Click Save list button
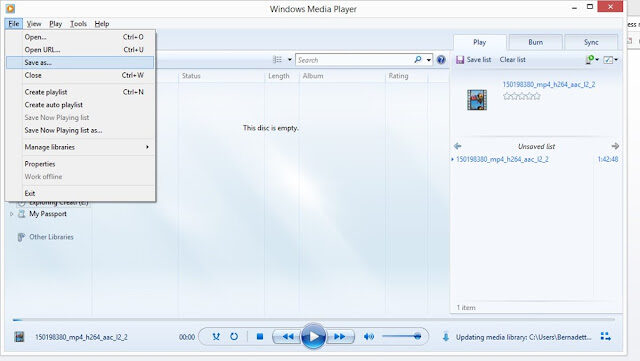This screenshot has width=640, height=361. [x=473, y=60]
